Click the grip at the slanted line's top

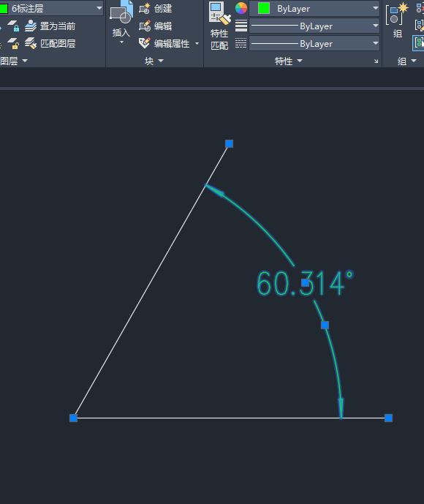coord(229,143)
